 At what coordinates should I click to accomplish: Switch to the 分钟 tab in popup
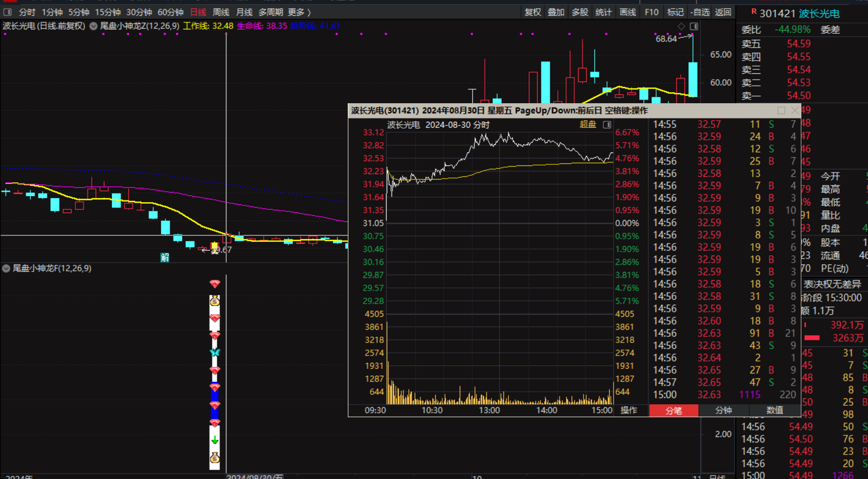[x=723, y=410]
